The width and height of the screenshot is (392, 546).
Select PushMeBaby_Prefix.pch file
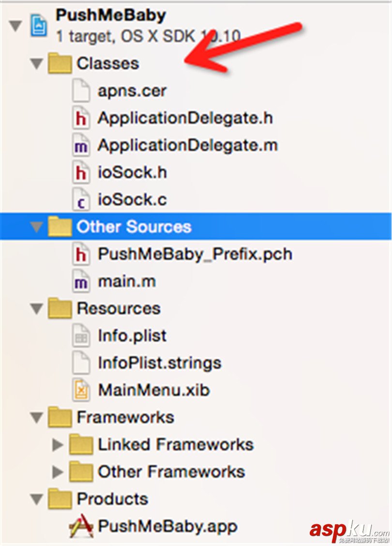pos(195,254)
